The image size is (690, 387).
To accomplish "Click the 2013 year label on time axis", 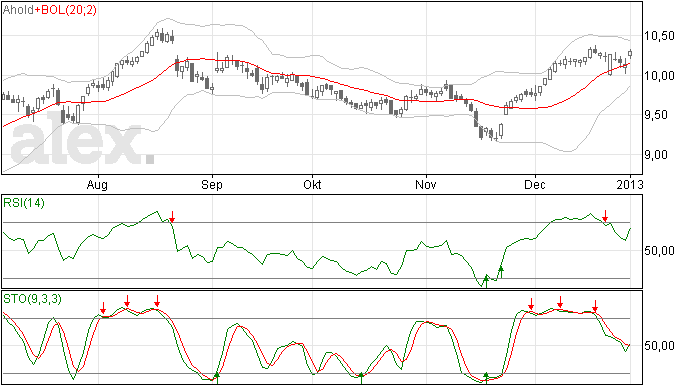I will click(x=630, y=184).
